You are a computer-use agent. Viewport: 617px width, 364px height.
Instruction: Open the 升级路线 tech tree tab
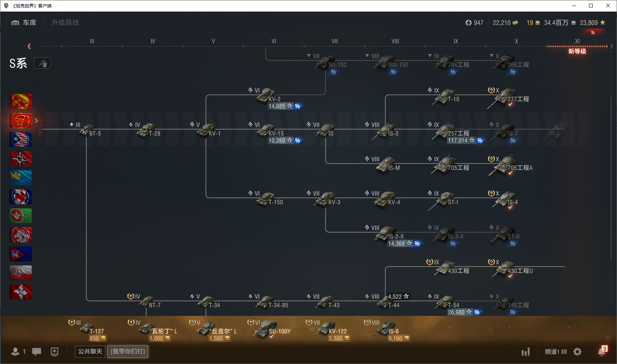(65, 23)
